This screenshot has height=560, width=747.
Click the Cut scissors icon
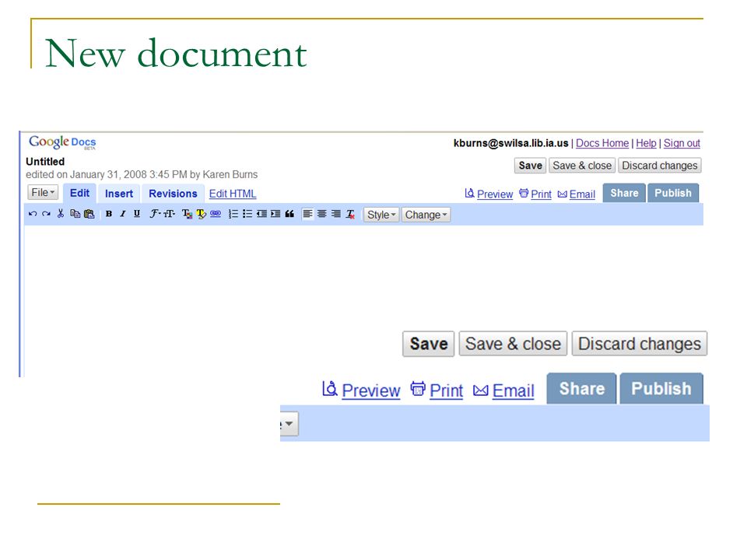(60, 213)
